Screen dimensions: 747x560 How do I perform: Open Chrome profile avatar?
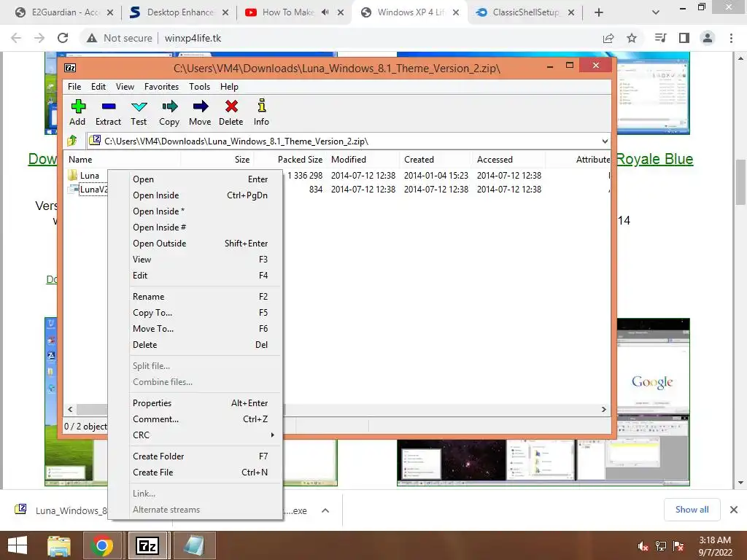pos(708,38)
